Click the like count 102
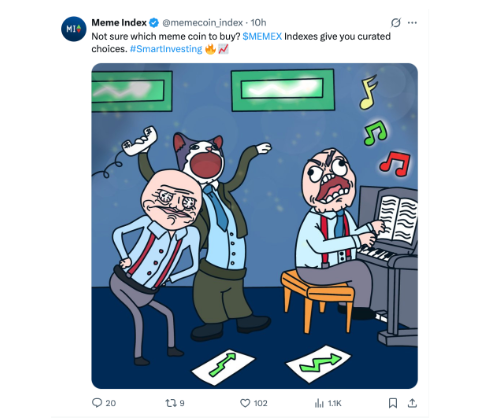Image resolution: width=491 pixels, height=419 pixels. tap(260, 403)
